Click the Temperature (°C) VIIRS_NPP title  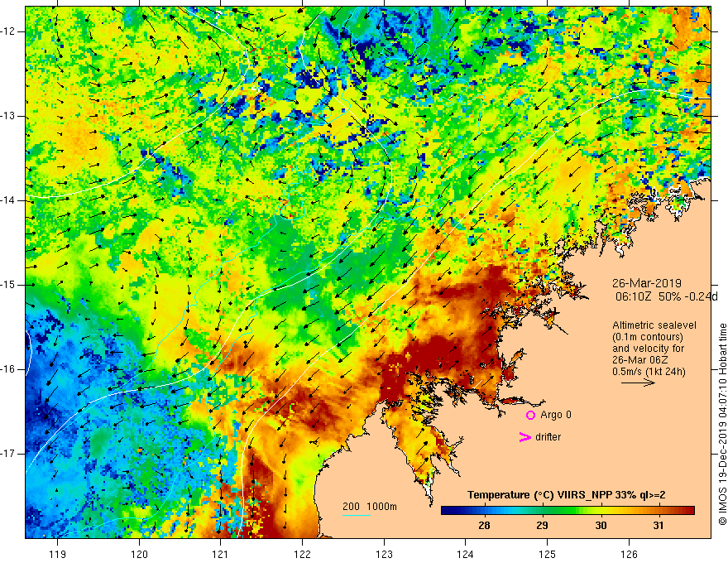(x=567, y=495)
